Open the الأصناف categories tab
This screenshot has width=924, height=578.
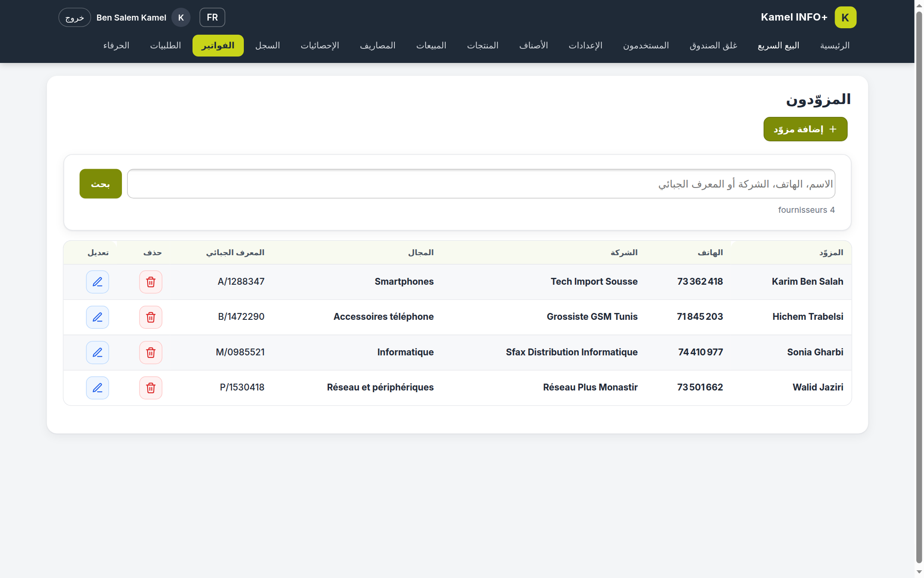click(533, 45)
